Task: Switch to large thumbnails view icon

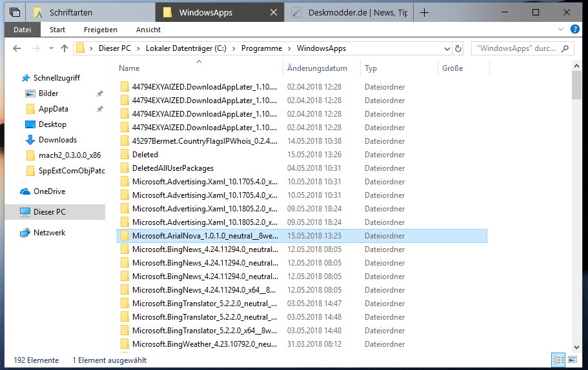Action: [573, 360]
